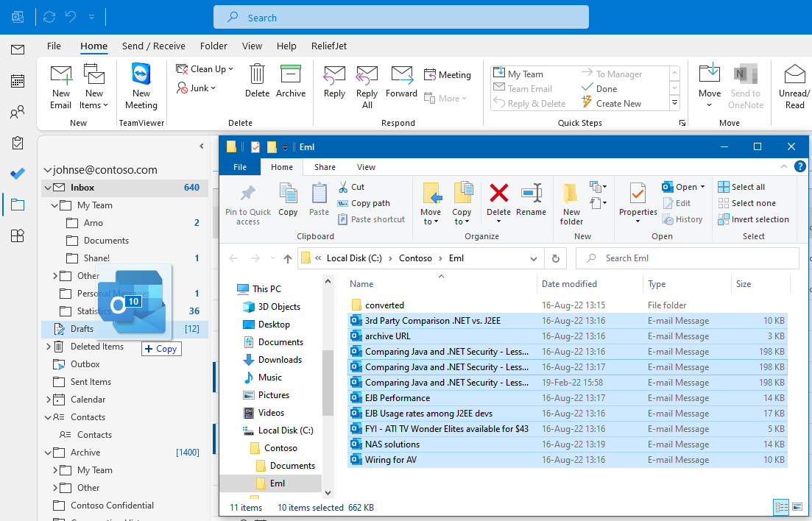Image resolution: width=812 pixels, height=521 pixels.
Task: Select Contoso Confidential folder
Action: pyautogui.click(x=112, y=505)
